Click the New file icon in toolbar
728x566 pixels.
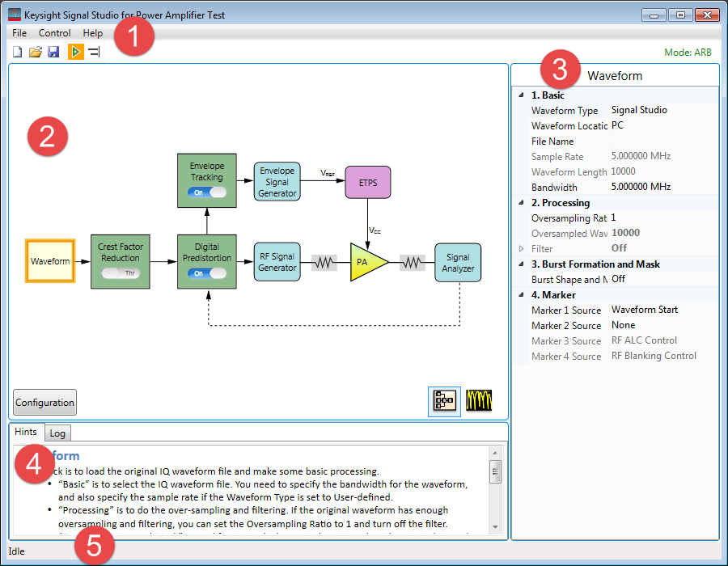coord(17,52)
